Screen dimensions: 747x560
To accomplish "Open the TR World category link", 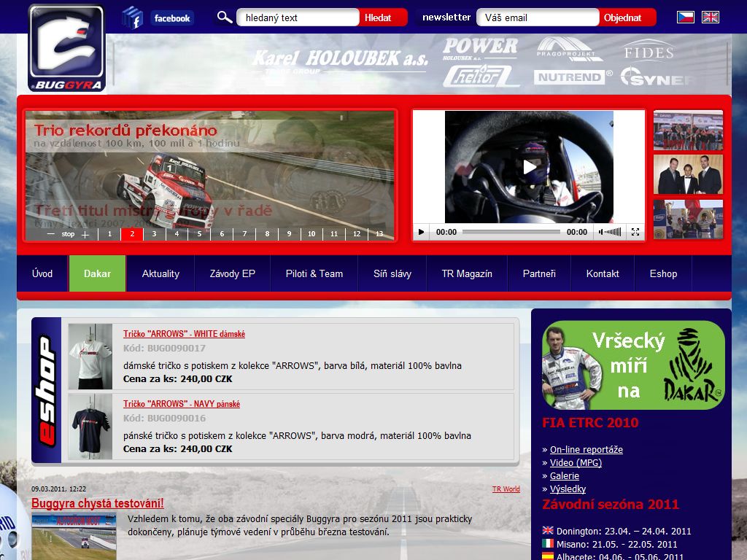I will (506, 489).
